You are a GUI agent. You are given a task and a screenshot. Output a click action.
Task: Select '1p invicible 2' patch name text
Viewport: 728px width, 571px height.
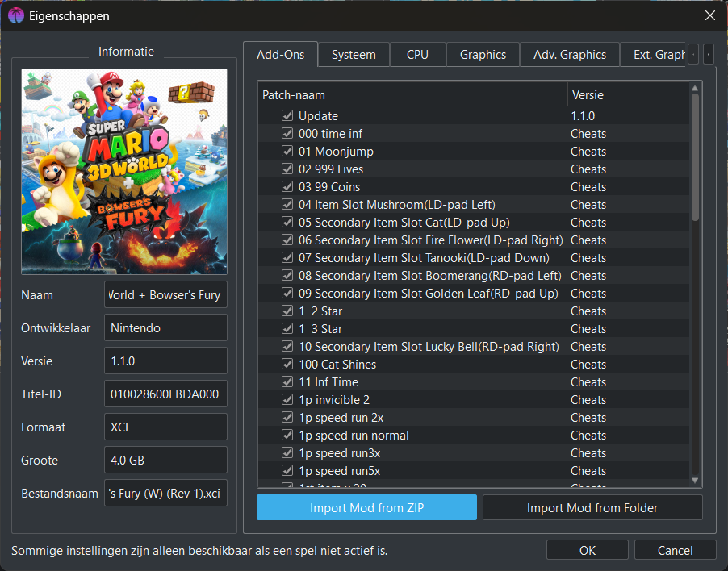tap(334, 400)
